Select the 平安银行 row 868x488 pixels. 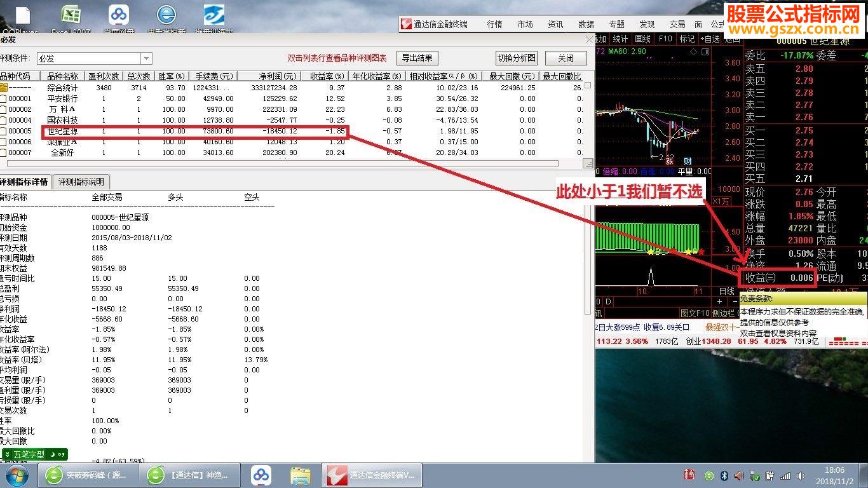click(x=292, y=98)
